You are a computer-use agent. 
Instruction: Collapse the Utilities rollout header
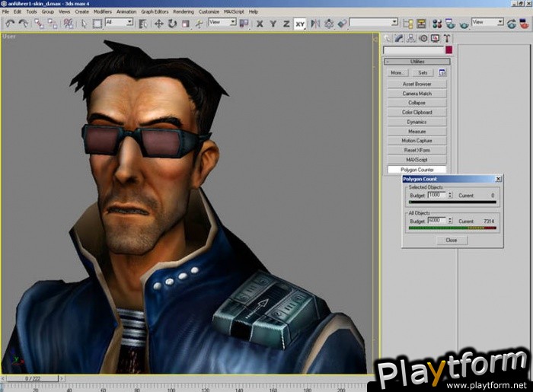pos(417,62)
